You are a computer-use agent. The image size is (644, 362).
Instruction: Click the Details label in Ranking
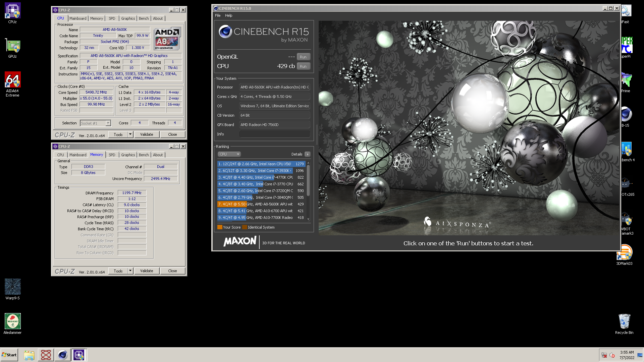click(297, 154)
